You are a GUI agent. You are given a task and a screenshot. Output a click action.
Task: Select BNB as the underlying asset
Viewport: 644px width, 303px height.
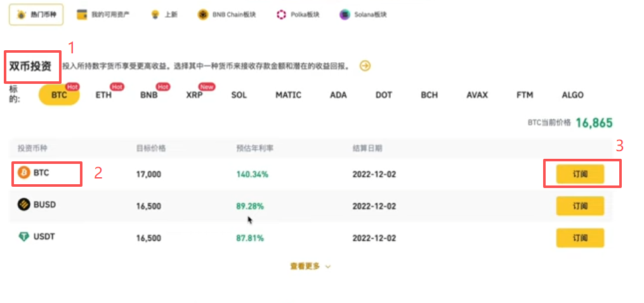pyautogui.click(x=148, y=95)
